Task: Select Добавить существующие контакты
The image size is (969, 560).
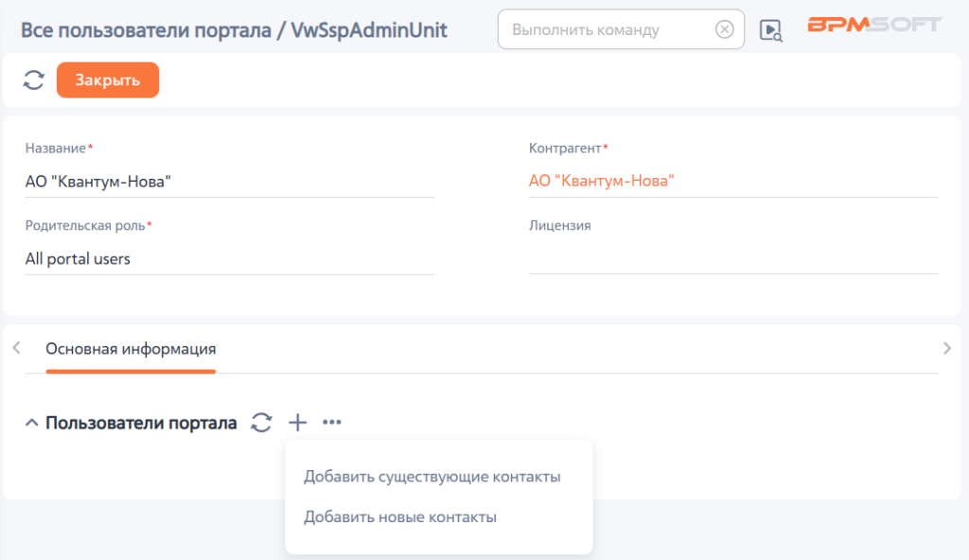Action: coord(432,477)
